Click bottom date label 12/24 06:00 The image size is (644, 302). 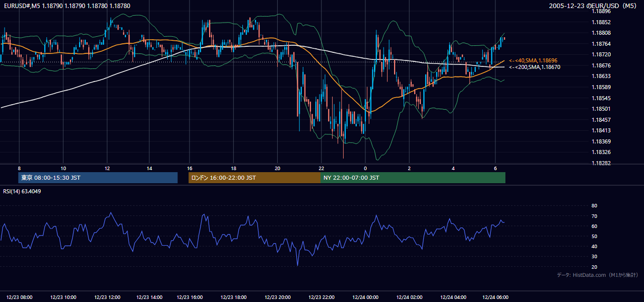coord(496,297)
